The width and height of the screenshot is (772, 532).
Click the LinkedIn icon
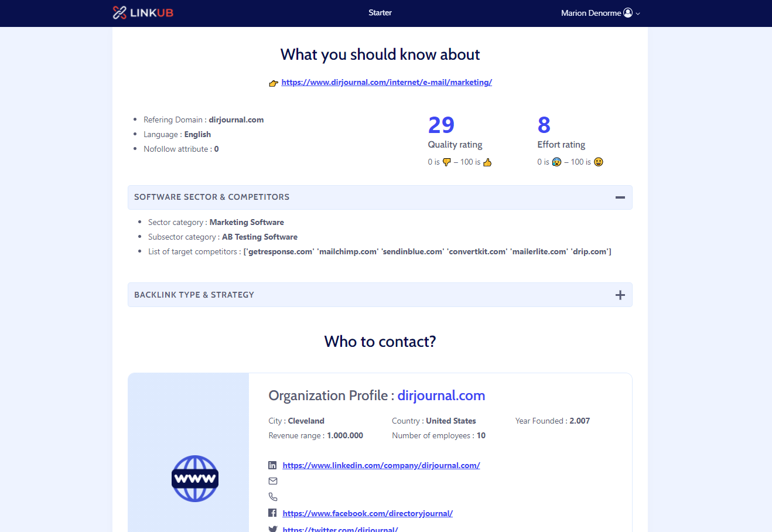pyautogui.click(x=272, y=465)
